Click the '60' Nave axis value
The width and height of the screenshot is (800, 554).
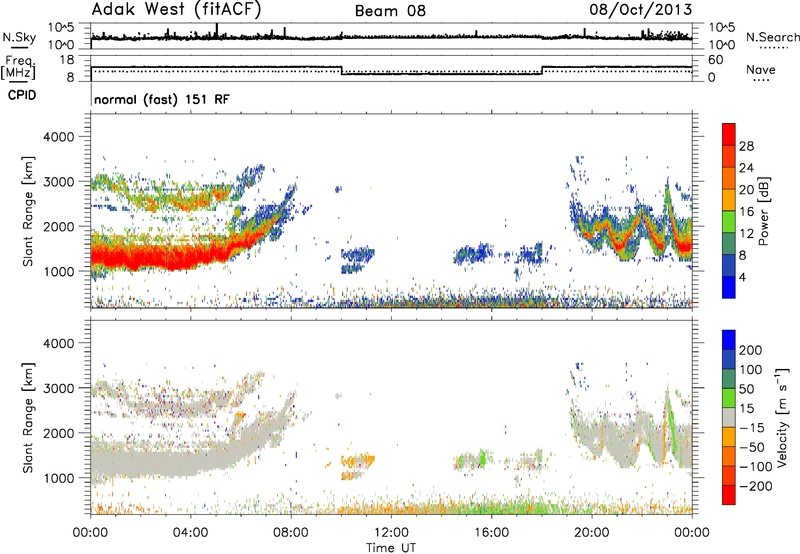tap(715, 60)
